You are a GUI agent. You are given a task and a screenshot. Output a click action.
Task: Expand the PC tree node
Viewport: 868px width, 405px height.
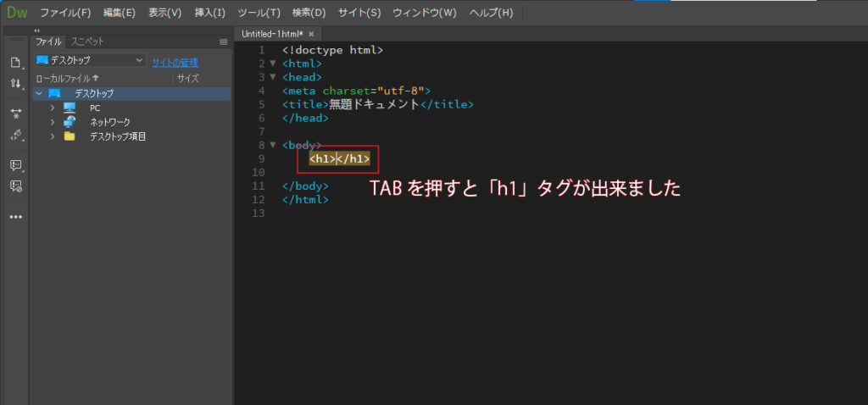point(53,108)
